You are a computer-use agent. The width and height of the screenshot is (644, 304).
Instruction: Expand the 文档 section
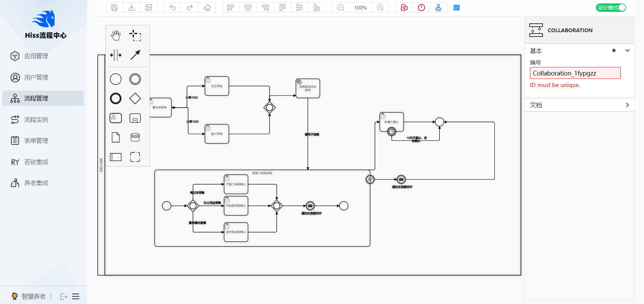(627, 105)
